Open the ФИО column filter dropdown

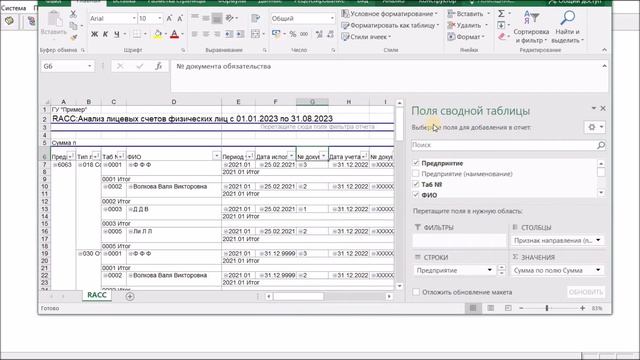coord(216,156)
